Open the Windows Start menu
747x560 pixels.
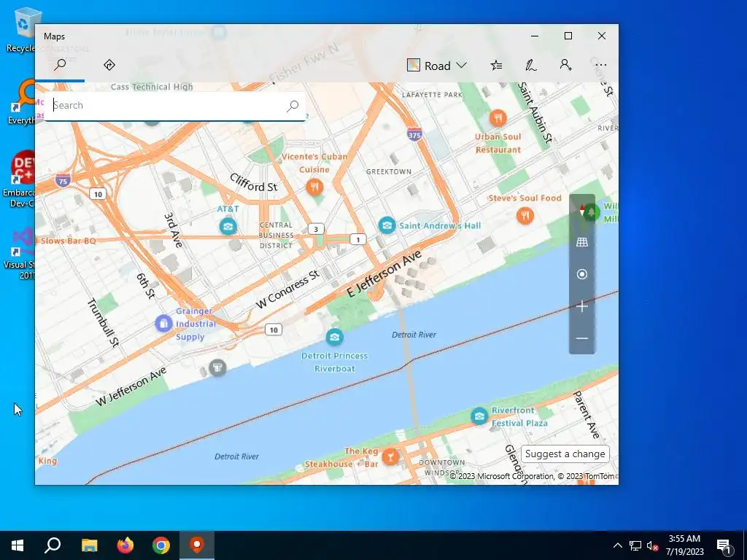point(18,545)
